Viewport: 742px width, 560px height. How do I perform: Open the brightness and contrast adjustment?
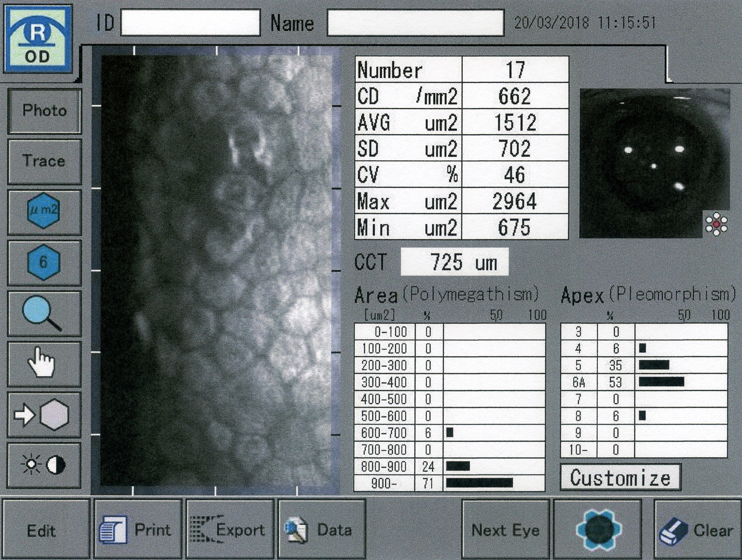(44, 465)
